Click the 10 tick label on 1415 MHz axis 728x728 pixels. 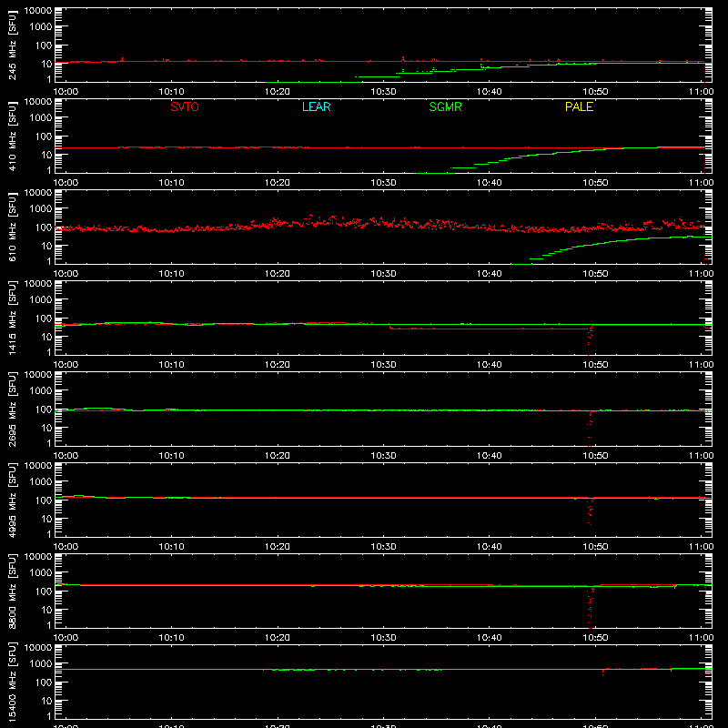(46, 337)
